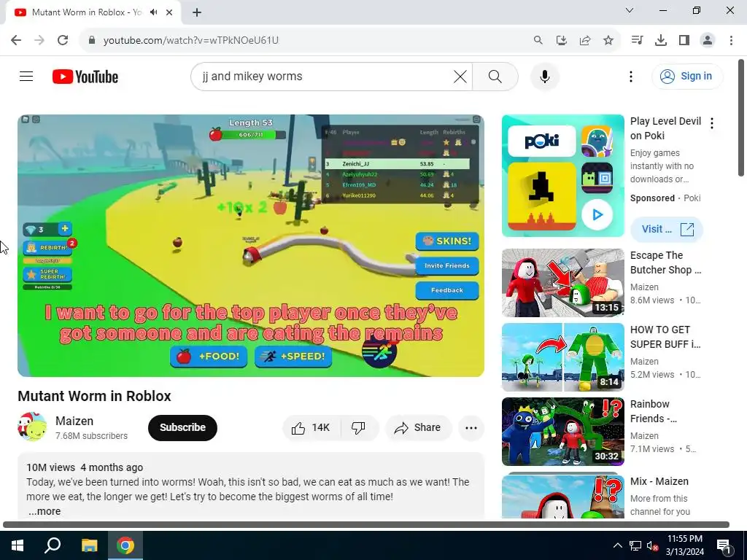This screenshot has height=560, width=747.
Task: Open Escape The Butcher Shop title
Action: pos(665,262)
